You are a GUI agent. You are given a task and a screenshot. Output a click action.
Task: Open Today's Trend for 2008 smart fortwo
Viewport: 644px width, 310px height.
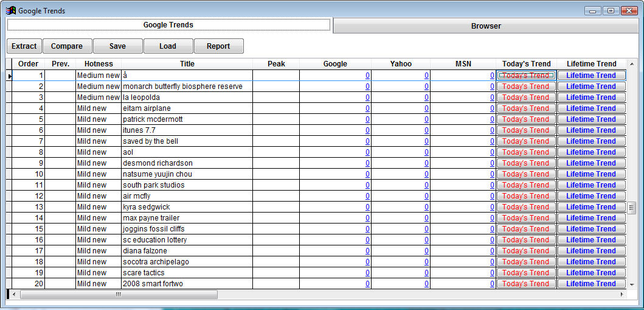pos(526,284)
